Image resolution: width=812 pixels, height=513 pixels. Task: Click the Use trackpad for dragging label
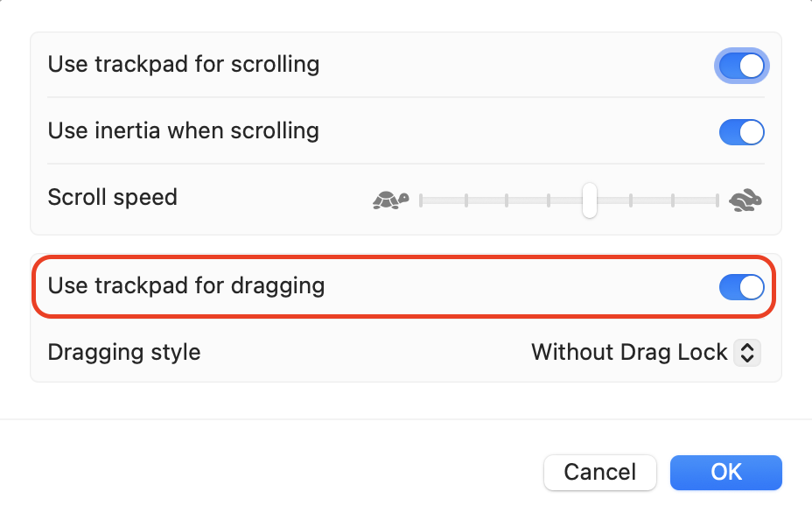(185, 286)
